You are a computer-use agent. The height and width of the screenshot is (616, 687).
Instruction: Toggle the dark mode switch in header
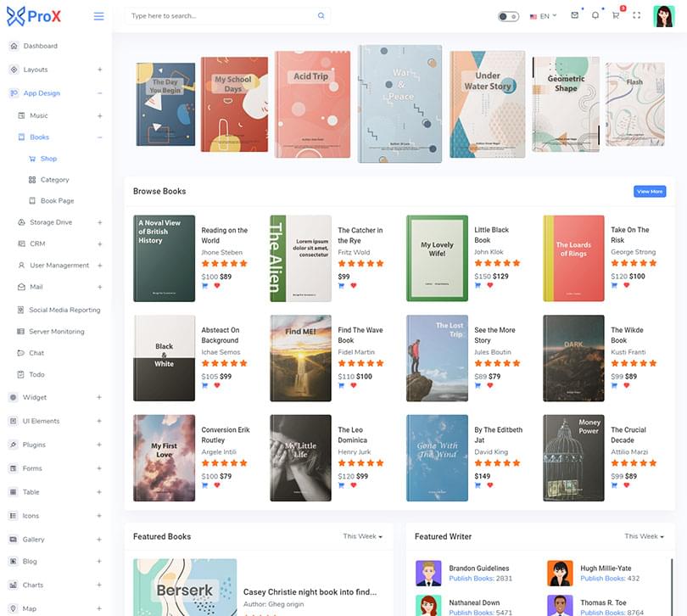point(508,16)
